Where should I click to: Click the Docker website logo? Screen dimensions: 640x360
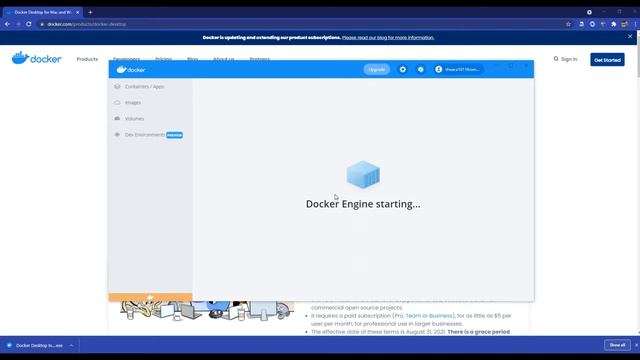coord(37,58)
